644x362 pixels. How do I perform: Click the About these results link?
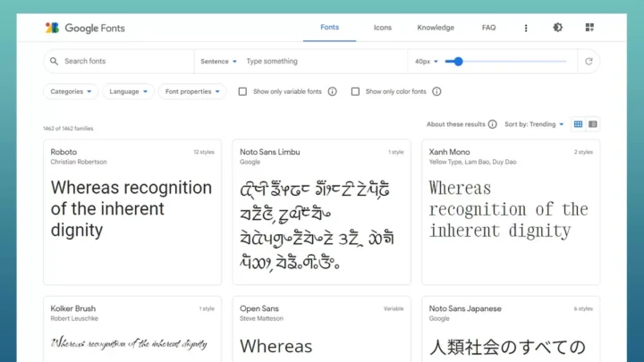pos(455,124)
